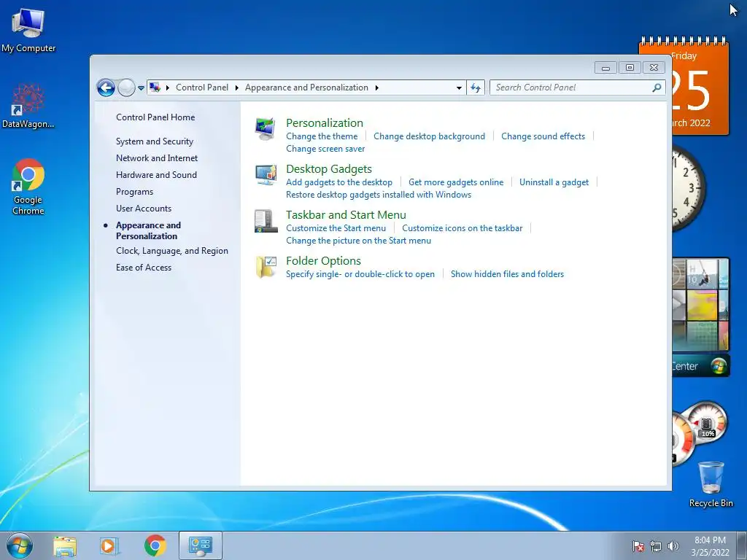Expand arrow after Appearance and Personalization breadcrumb
The height and width of the screenshot is (560, 747).
point(377,87)
